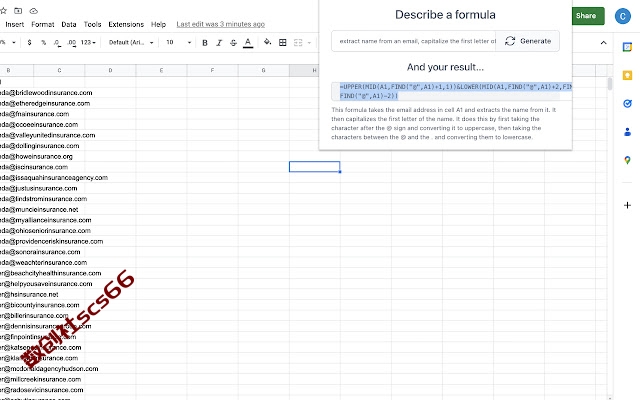This screenshot has height=400, width=640.
Task: Select column H header
Action: point(304,70)
